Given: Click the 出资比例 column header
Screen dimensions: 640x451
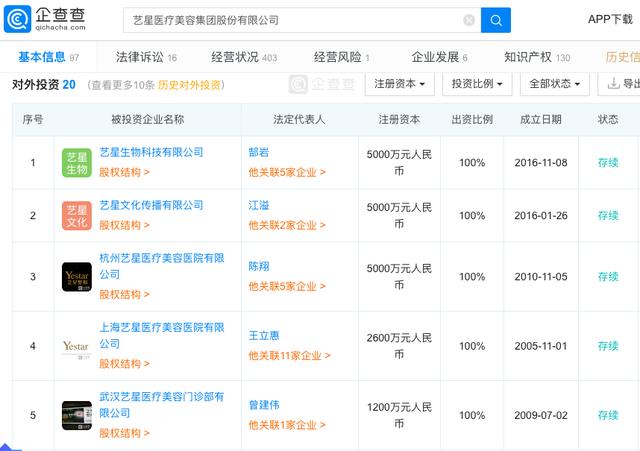Looking at the screenshot, I should (472, 120).
